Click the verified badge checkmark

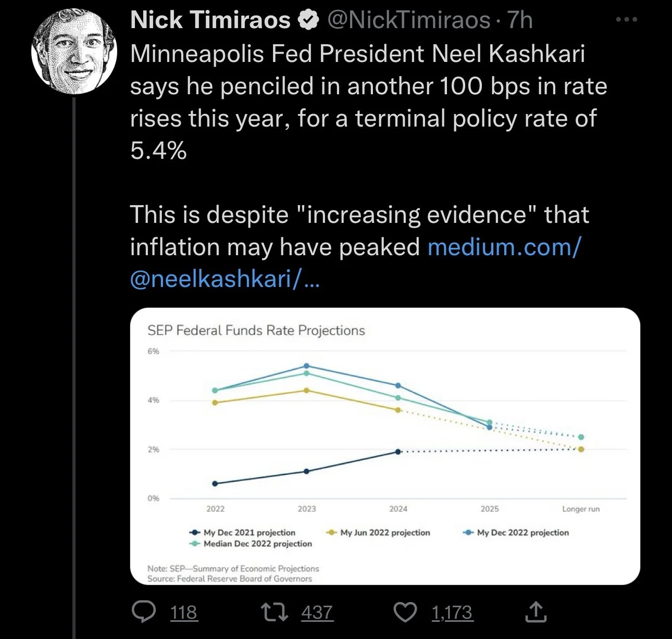click(x=308, y=20)
